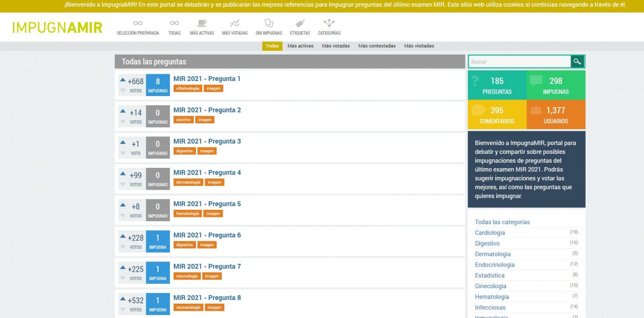This screenshot has width=644, height=318.
Task: Upvote MIR 2021 - Pregunta 4
Action: [123, 173]
